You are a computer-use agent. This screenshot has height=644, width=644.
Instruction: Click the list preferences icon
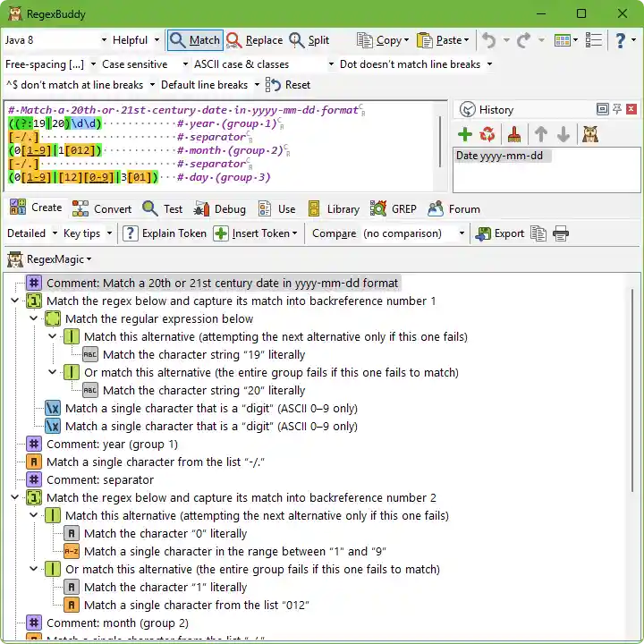click(x=594, y=40)
